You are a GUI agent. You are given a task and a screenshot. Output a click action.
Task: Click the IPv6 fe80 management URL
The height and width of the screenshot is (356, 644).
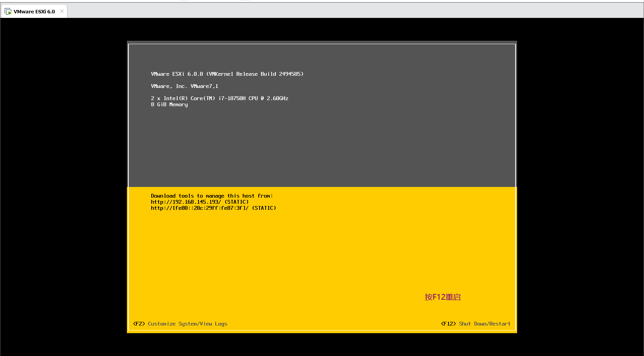[200, 208]
